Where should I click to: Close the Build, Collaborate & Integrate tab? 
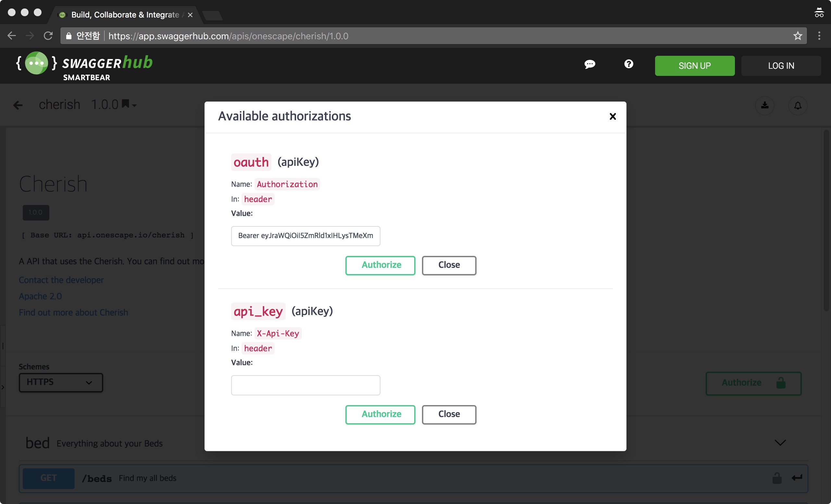[x=190, y=15]
